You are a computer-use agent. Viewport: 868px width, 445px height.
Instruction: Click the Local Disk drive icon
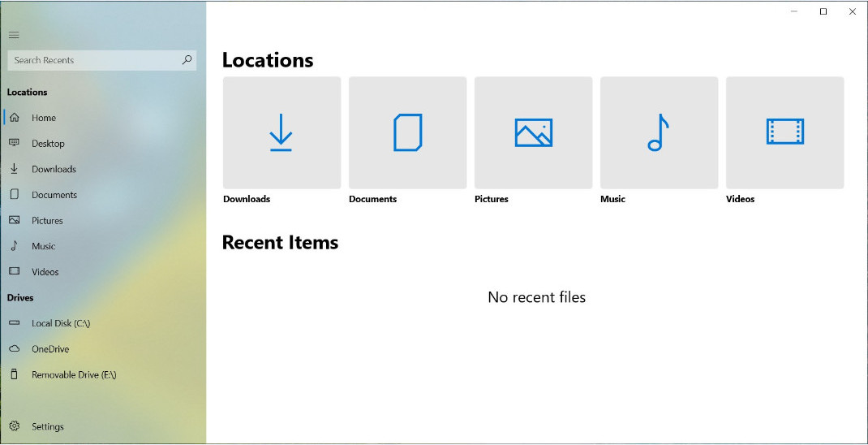(15, 322)
